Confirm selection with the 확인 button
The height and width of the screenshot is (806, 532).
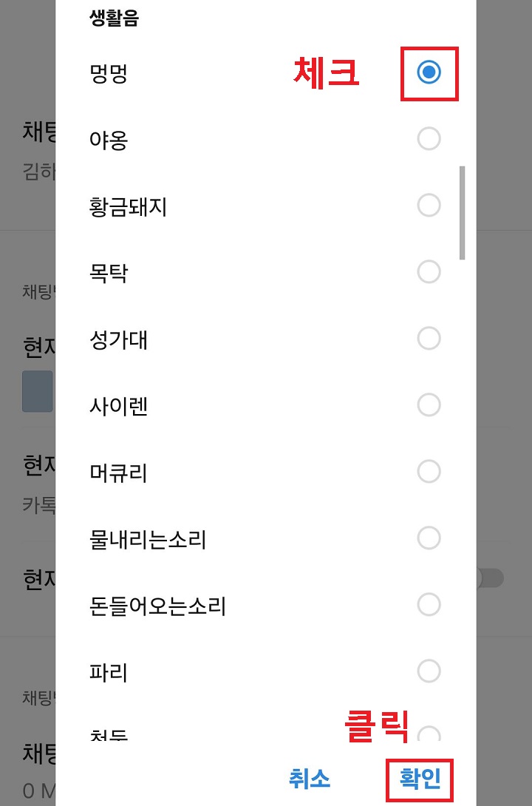click(x=420, y=779)
